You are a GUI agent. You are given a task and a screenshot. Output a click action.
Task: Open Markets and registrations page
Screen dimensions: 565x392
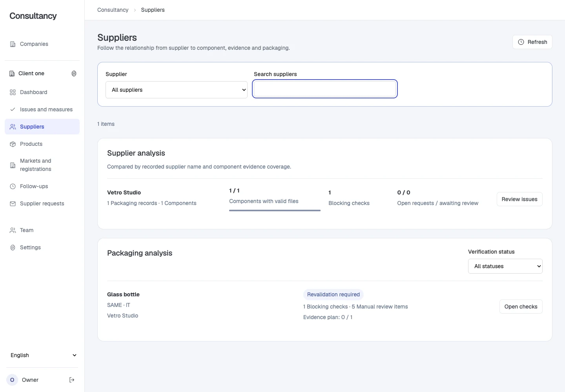tap(42, 165)
